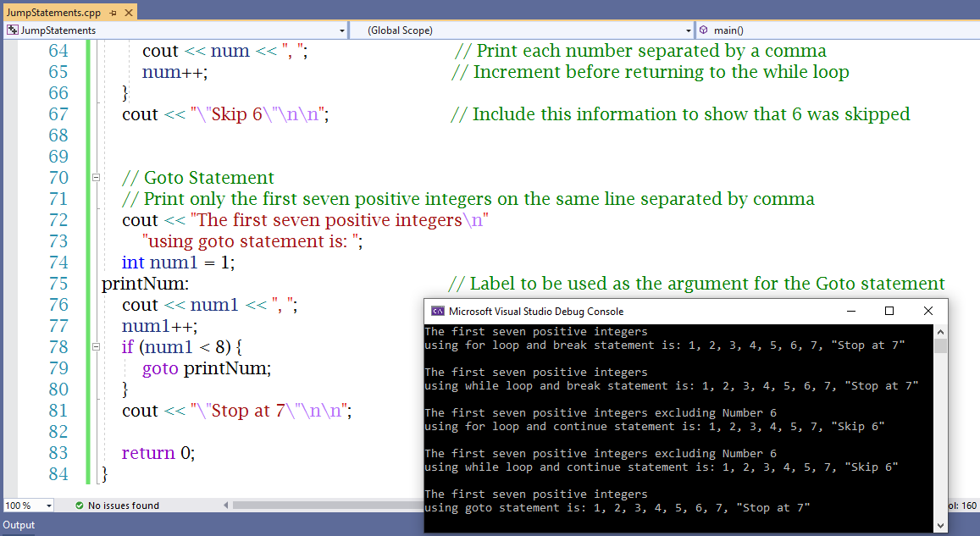Pin the JumpStatements.cpp tab
The height and width of the screenshot is (536, 980).
point(114,13)
